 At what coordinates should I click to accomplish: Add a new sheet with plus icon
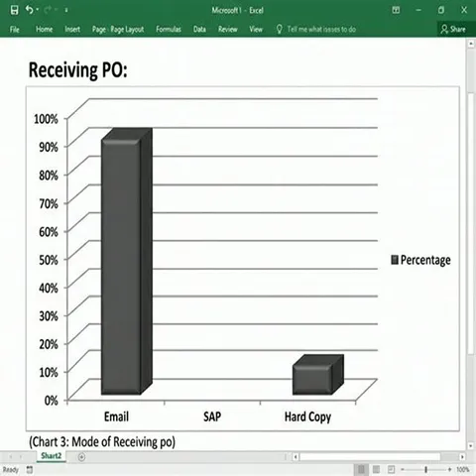(81, 457)
